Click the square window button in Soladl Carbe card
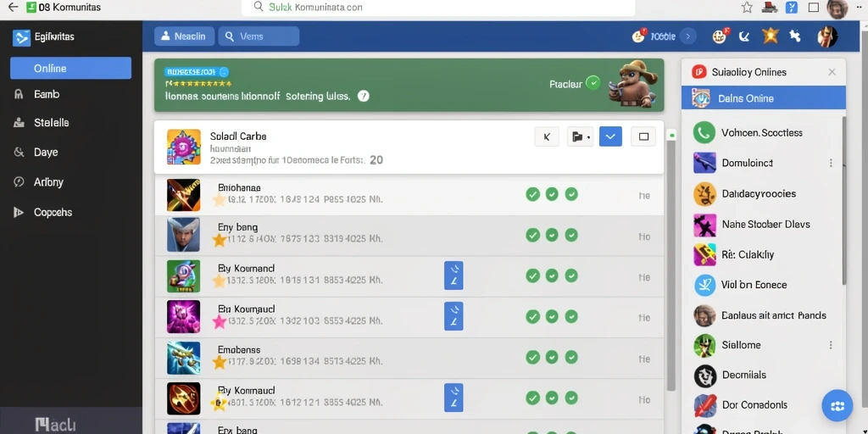 pos(643,136)
